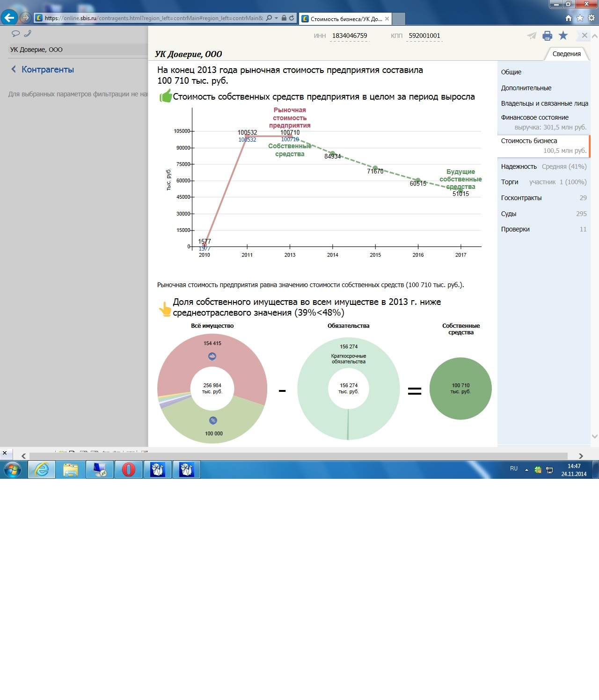Image resolution: width=599 pixels, height=700 pixels.
Task: Open the Финансовое состояние section
Action: coord(543,122)
